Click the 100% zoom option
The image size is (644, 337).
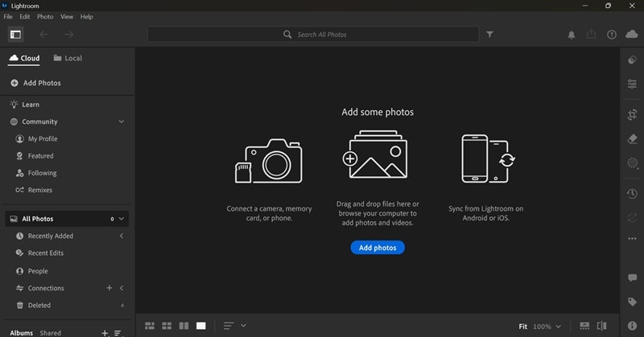(542, 327)
